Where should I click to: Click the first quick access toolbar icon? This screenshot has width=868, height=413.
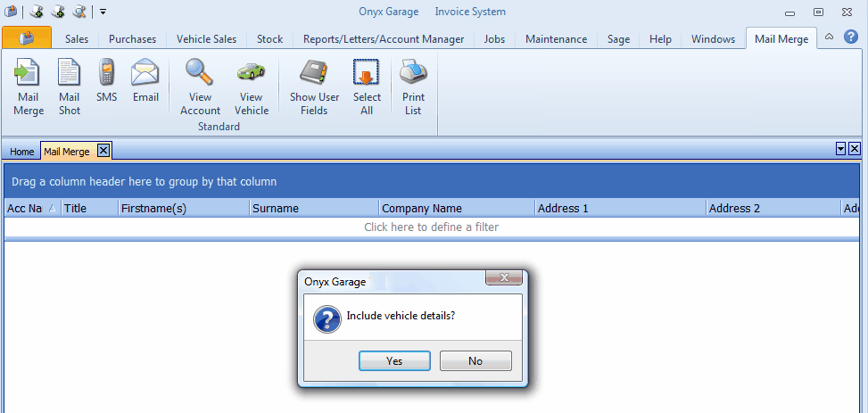pos(37,11)
